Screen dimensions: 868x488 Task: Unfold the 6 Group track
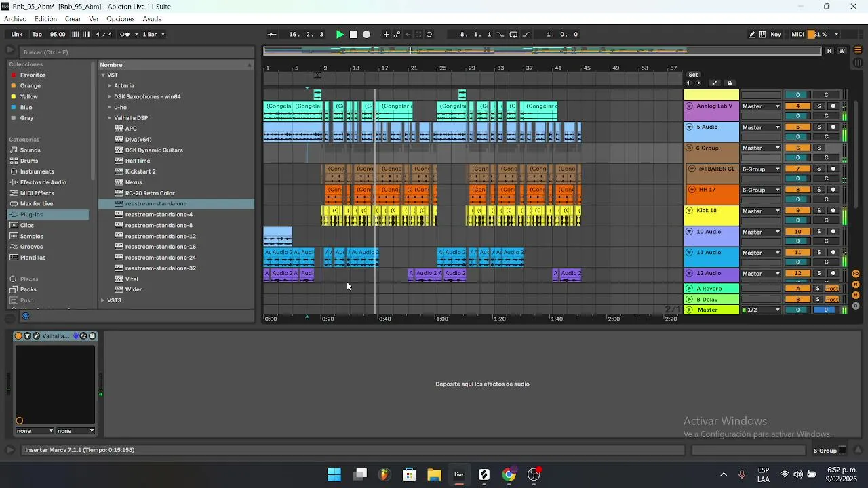pyautogui.click(x=690, y=148)
